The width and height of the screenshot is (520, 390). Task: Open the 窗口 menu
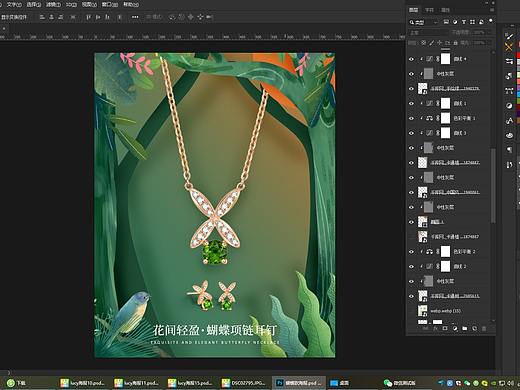pos(110,4)
